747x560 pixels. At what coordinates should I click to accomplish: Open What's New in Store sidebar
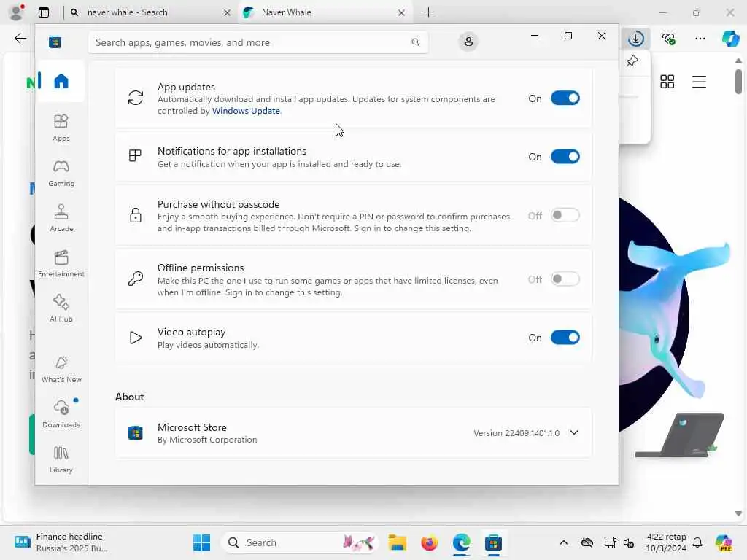coord(61,370)
